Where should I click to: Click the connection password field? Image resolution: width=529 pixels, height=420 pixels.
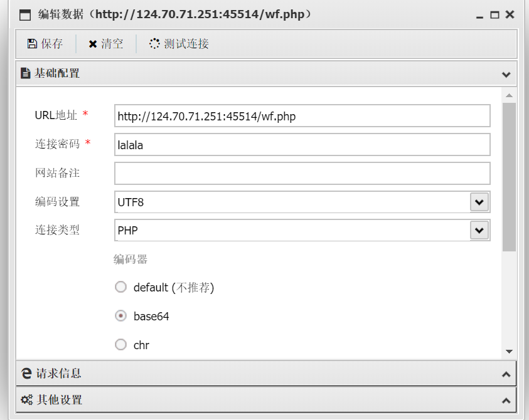click(302, 145)
